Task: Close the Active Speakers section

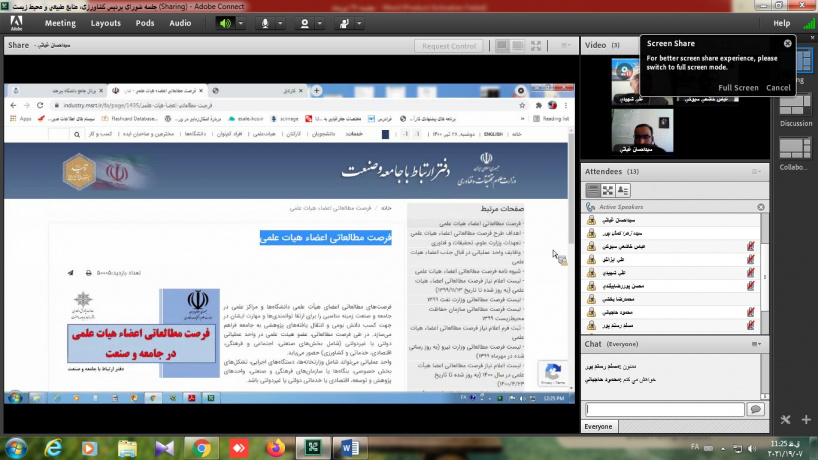Action: pyautogui.click(x=760, y=207)
